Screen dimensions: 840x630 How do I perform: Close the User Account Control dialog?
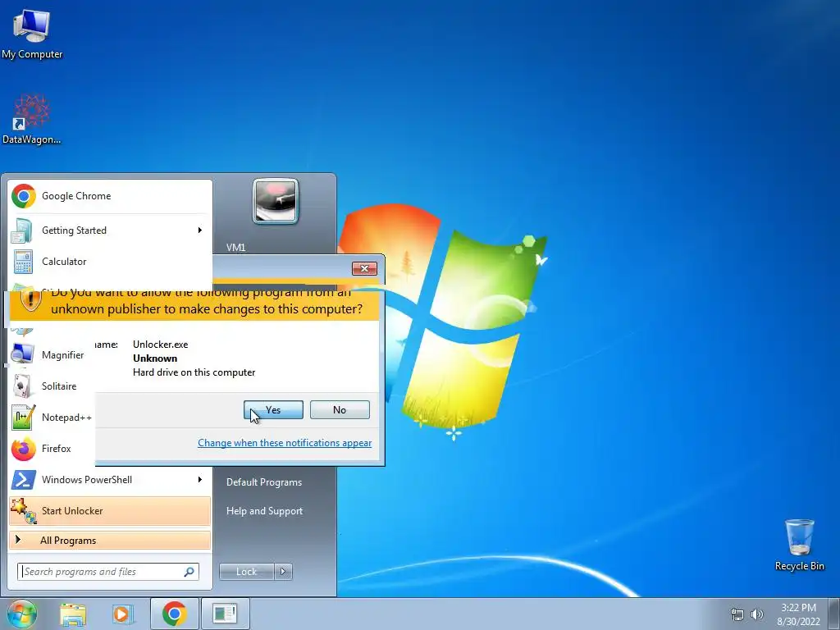click(x=364, y=268)
